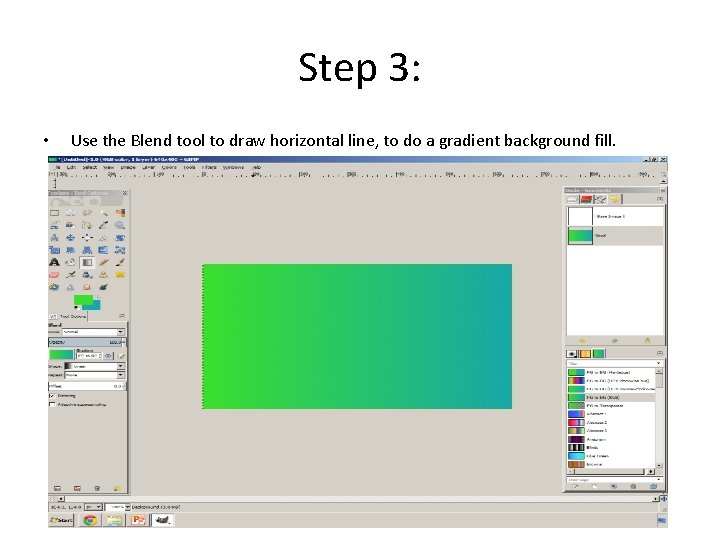The image size is (720, 540).
Task: Select the Shear tool
Action: pos(71,250)
